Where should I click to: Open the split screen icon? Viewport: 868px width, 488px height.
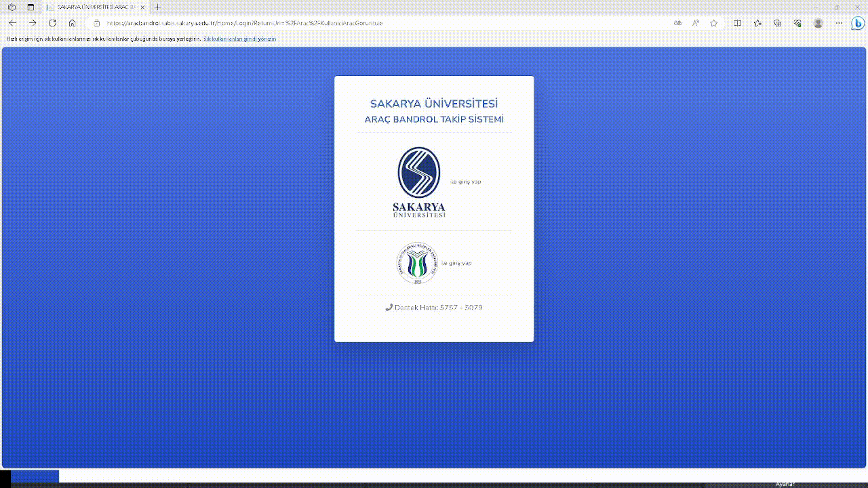tap(738, 23)
